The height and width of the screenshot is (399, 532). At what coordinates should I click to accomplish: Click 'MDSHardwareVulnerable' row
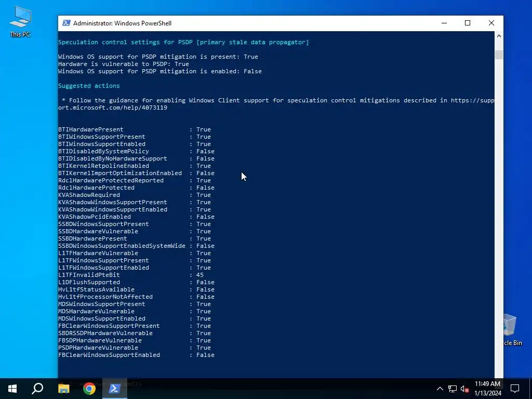135,312
